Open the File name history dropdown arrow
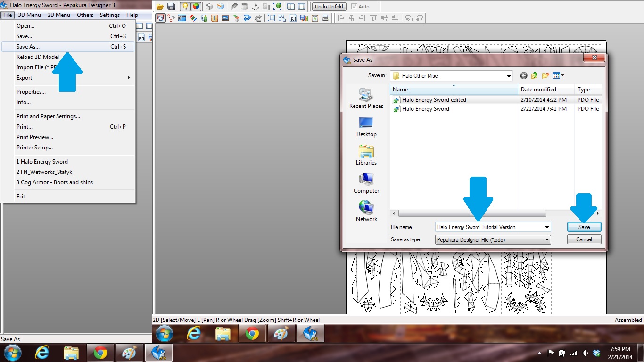The width and height of the screenshot is (644, 362). (547, 227)
